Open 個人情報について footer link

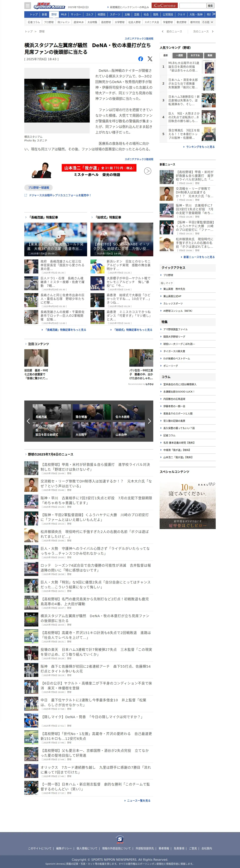pyautogui.click(x=87, y=849)
